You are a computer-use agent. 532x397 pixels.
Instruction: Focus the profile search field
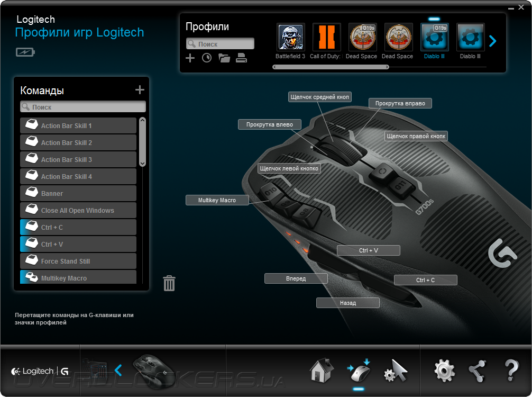click(x=220, y=44)
